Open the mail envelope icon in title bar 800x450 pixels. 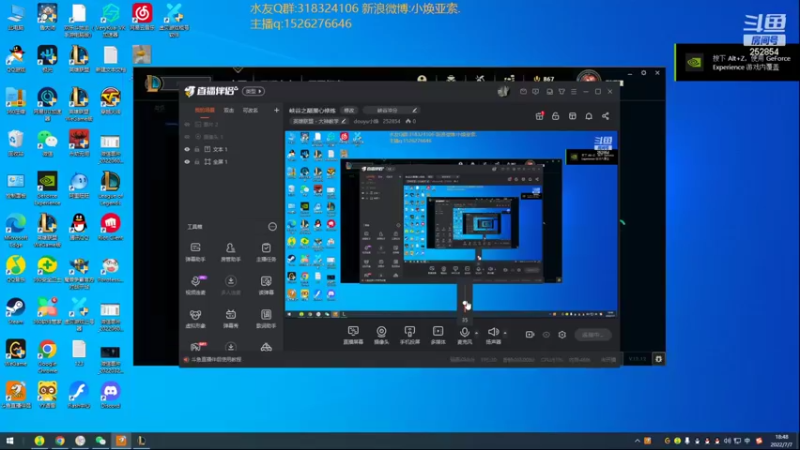tap(523, 92)
